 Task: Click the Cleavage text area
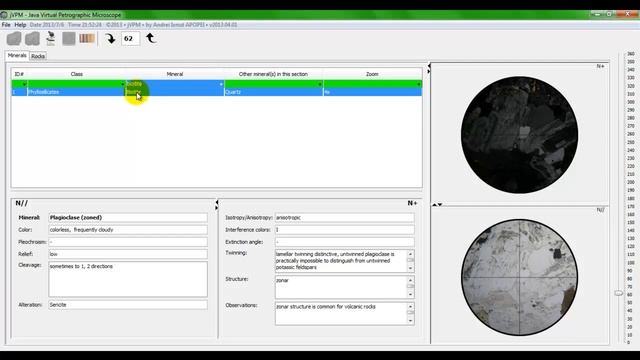point(128,279)
